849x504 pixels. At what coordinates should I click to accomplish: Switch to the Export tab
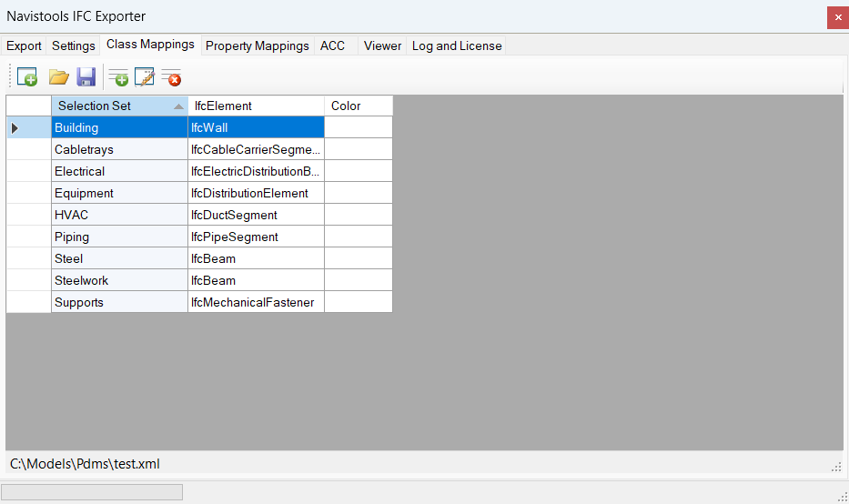pos(25,45)
